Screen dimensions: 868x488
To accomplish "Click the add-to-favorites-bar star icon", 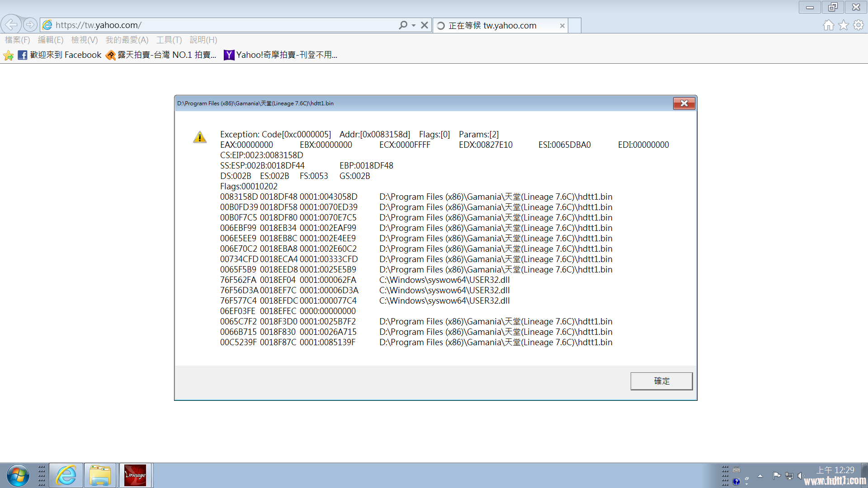I will [x=8, y=55].
